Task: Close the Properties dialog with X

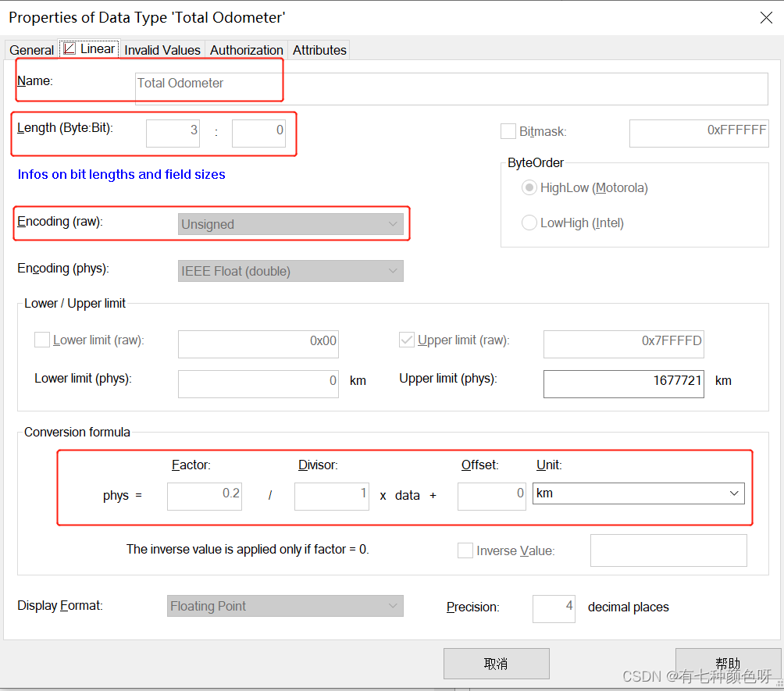Action: pyautogui.click(x=766, y=17)
